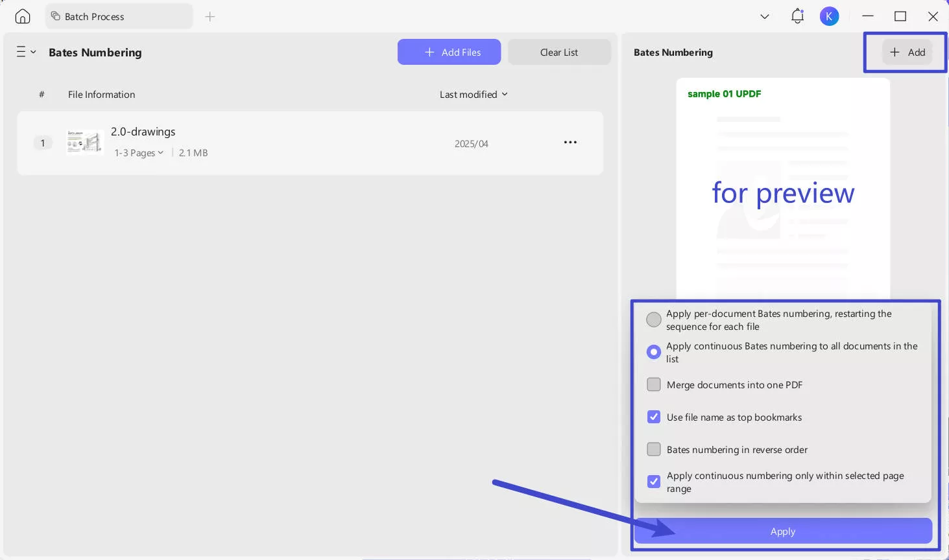
Task: Enable Merge documents into one PDF
Action: pyautogui.click(x=654, y=385)
